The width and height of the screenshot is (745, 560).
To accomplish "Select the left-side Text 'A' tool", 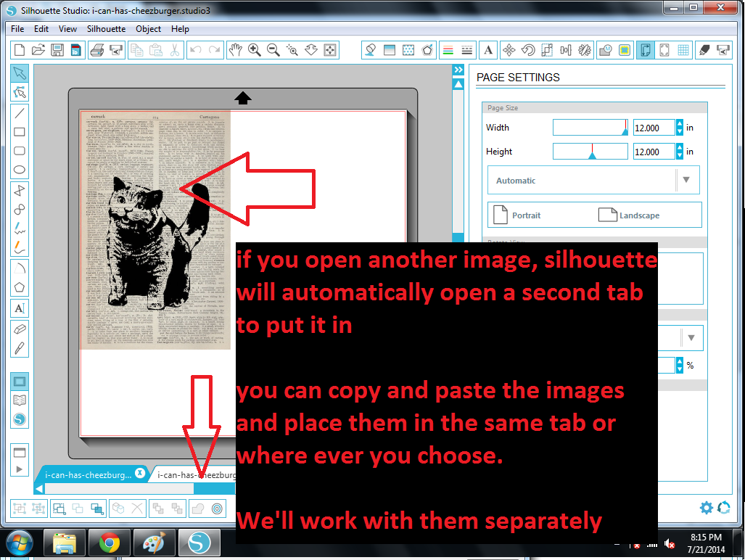I will [20, 308].
